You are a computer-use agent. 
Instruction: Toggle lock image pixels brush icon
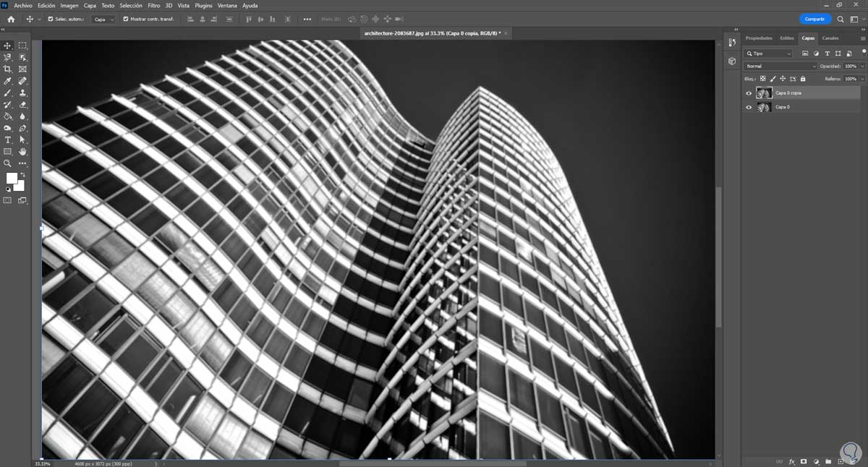coord(773,78)
